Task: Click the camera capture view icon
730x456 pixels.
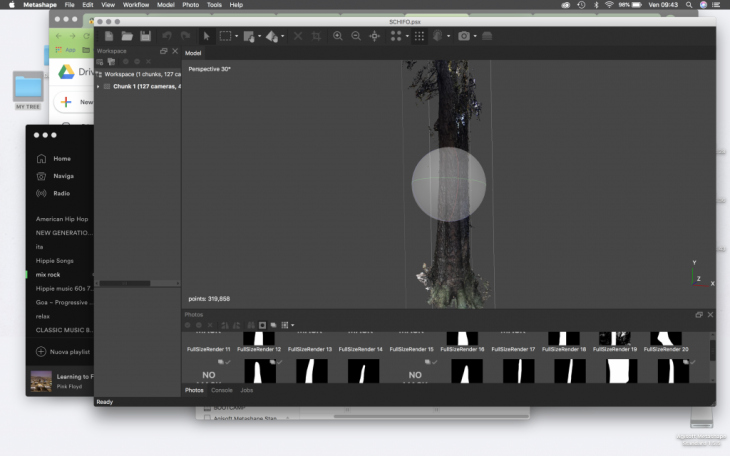Action: 463,36
